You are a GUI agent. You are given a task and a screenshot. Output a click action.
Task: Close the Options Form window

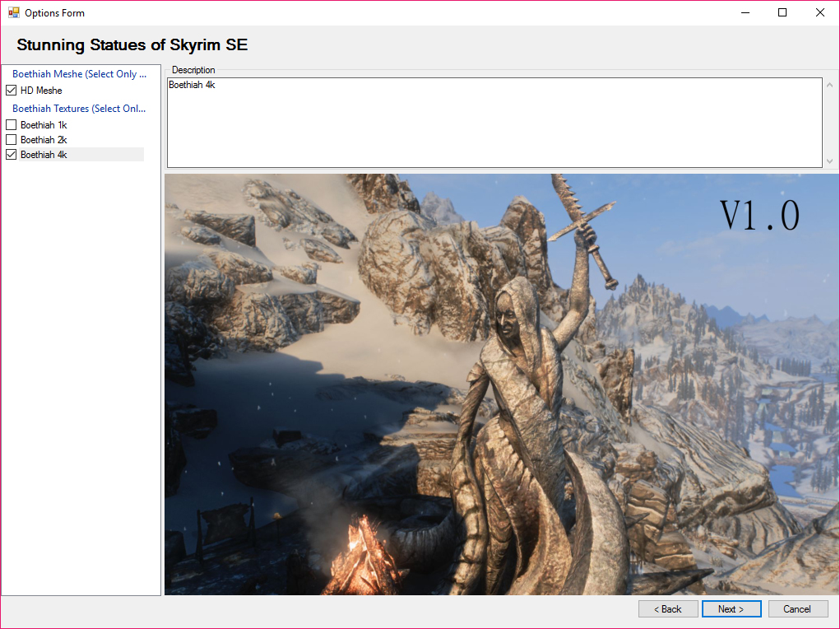point(820,12)
